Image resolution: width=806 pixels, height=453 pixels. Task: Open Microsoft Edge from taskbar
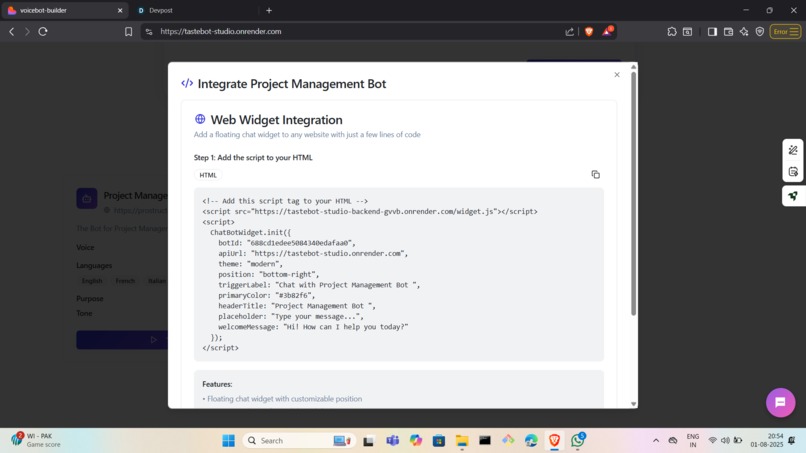(x=531, y=441)
